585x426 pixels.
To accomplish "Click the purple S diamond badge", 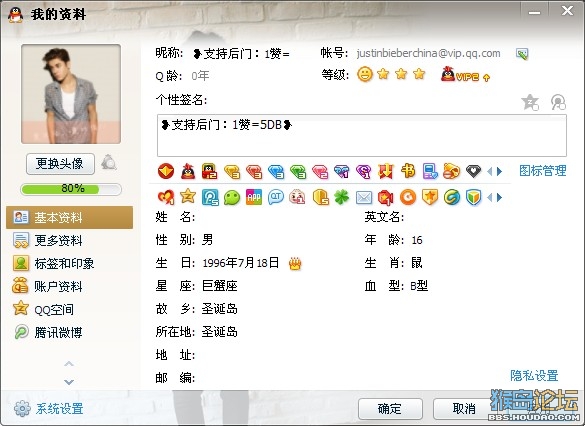I will point(363,172).
